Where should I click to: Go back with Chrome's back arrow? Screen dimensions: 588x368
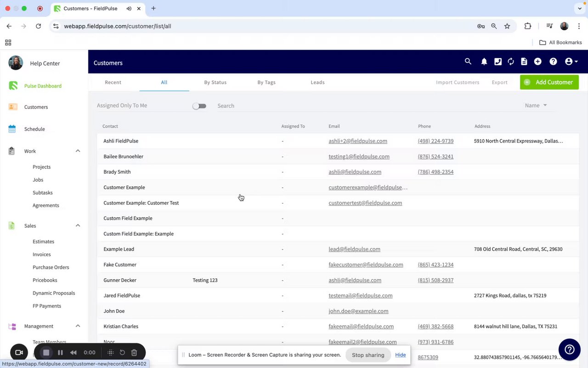pyautogui.click(x=9, y=26)
